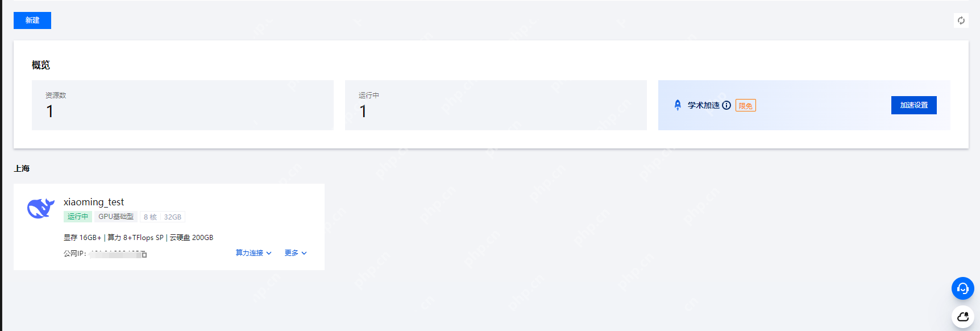Expand the 更多 dropdown menu
Screen dimensions: 980x331
[x=296, y=253]
